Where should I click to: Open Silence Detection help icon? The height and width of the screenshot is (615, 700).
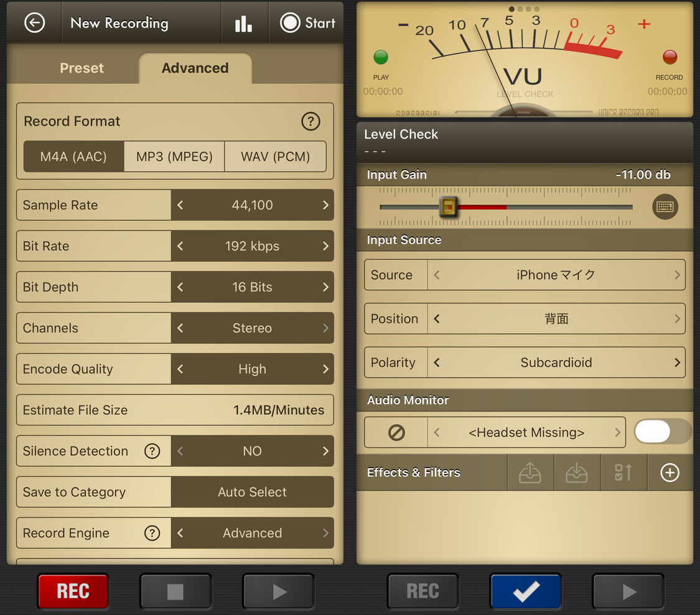pos(152,451)
